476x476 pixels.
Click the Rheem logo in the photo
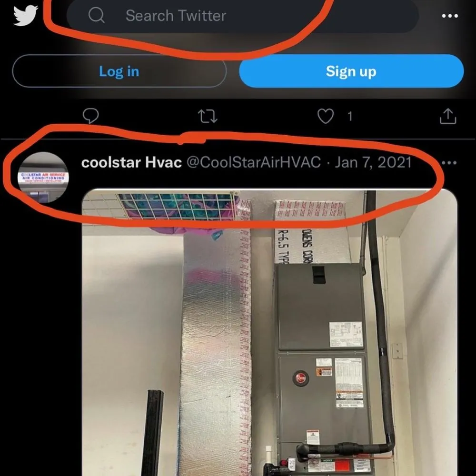(x=300, y=378)
